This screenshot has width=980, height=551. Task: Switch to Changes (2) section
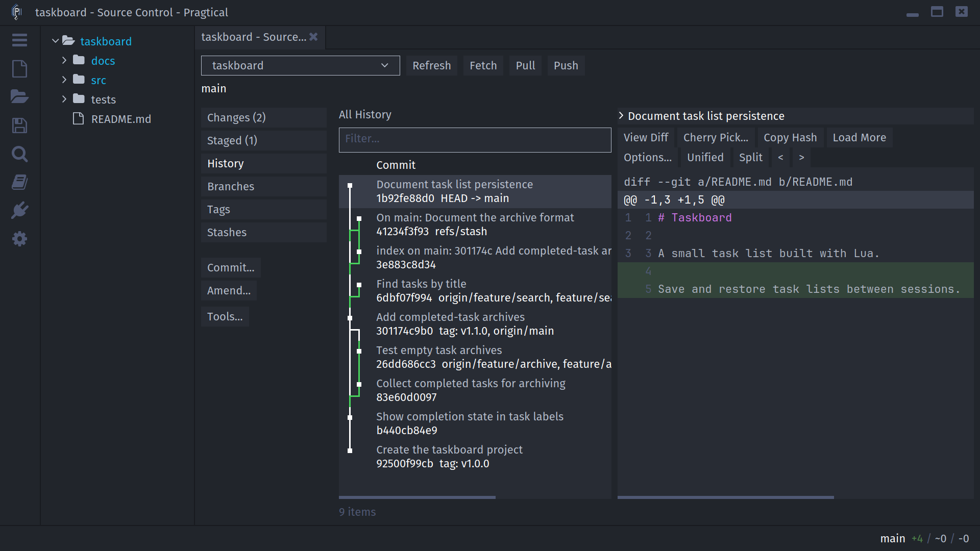[x=263, y=117]
